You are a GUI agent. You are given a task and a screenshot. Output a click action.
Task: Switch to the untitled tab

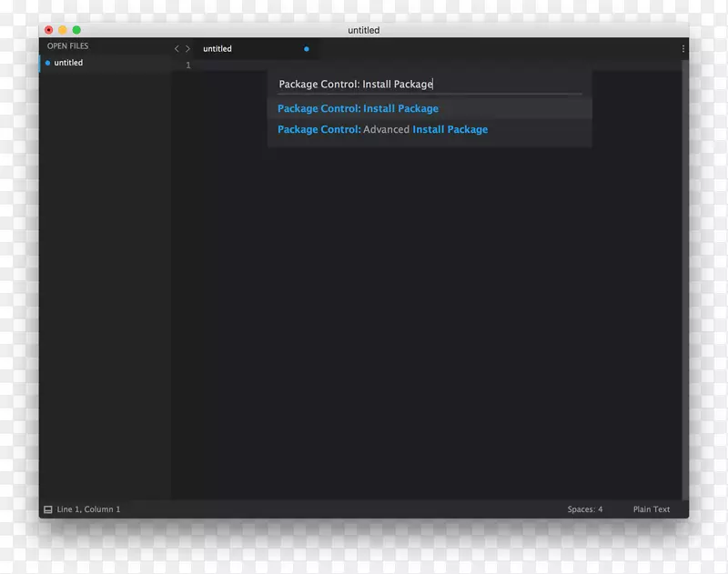[x=217, y=48]
